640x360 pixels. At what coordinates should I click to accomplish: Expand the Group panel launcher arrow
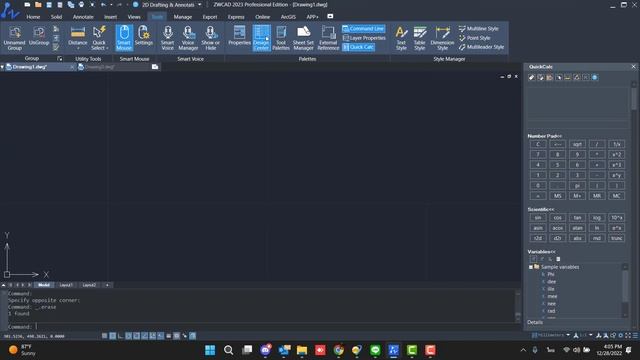tap(60, 59)
